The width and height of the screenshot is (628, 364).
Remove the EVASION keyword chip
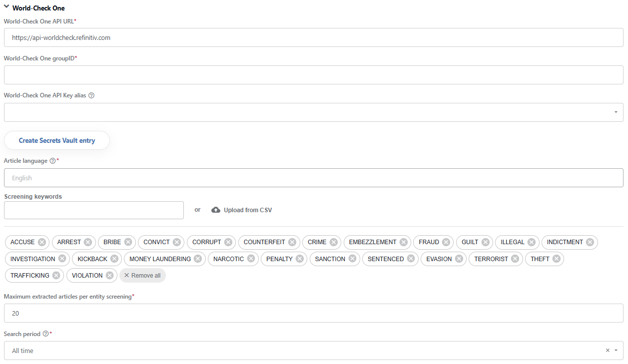coord(459,259)
